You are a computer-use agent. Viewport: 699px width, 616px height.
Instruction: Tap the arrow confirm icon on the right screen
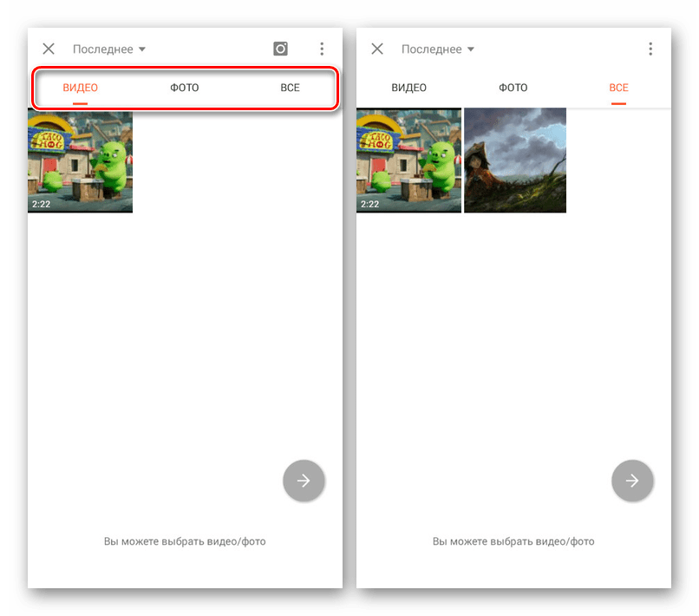632,481
